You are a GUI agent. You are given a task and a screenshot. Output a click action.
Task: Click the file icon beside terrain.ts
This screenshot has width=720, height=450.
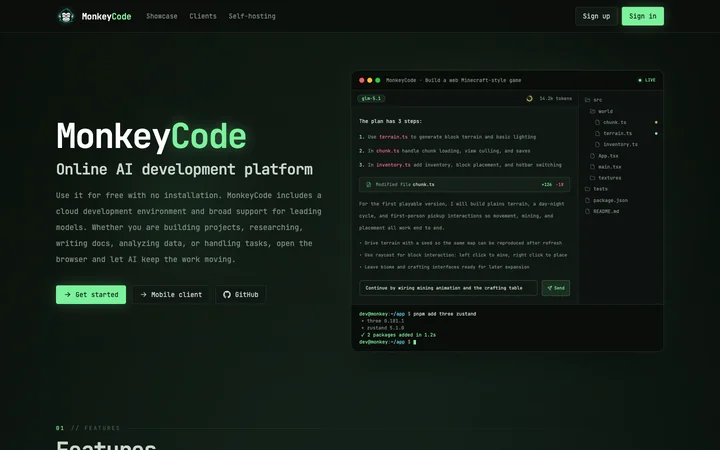597,133
